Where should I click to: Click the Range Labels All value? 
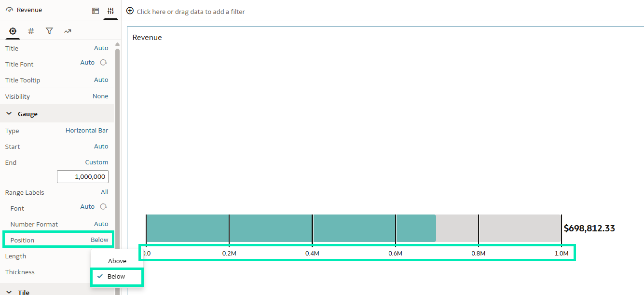click(104, 192)
